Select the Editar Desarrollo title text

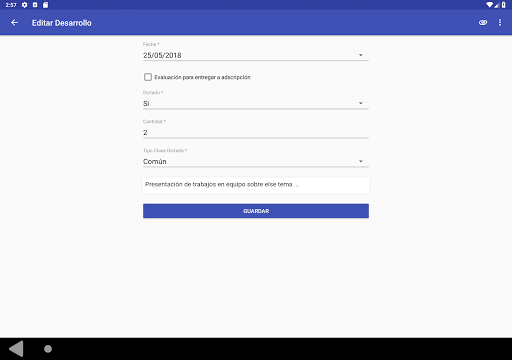(x=62, y=23)
